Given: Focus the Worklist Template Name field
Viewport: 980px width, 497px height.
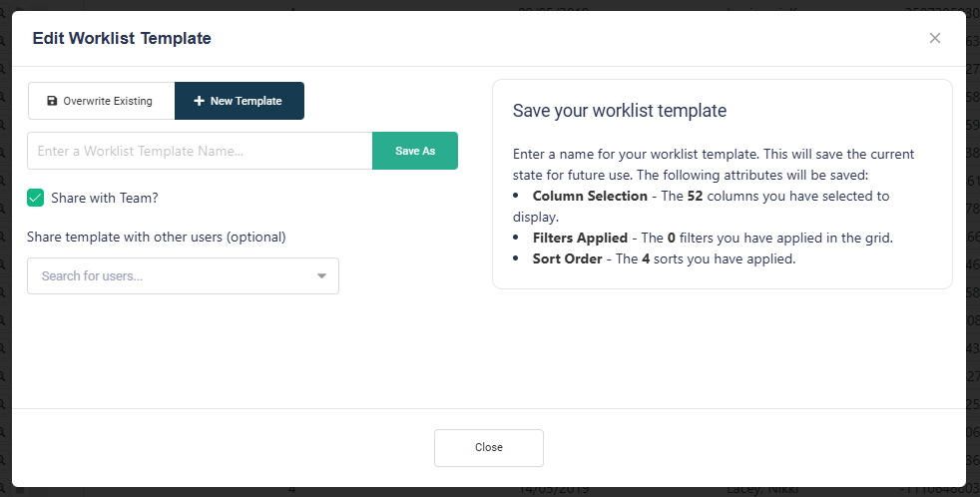Looking at the screenshot, I should [x=200, y=151].
